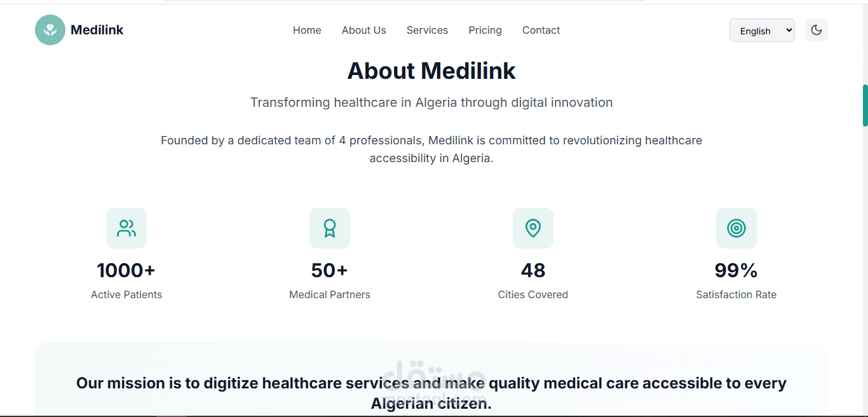Screen dimensions: 868x417
Task: Navigate to the Services page
Action: coord(427,30)
